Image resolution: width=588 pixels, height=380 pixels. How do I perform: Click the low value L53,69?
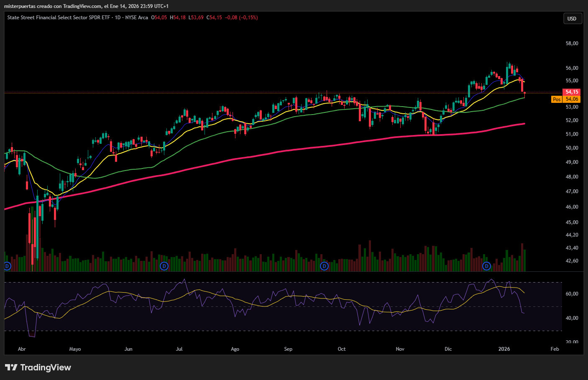[196, 18]
